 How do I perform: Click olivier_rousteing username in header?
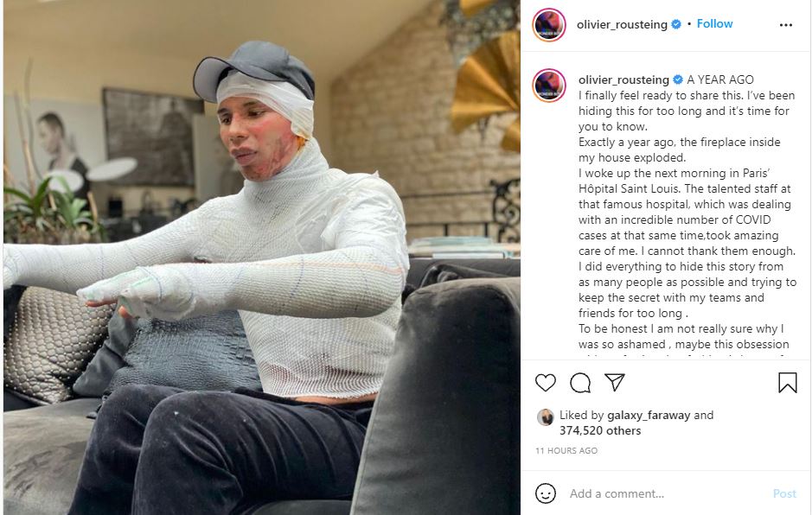tap(622, 24)
